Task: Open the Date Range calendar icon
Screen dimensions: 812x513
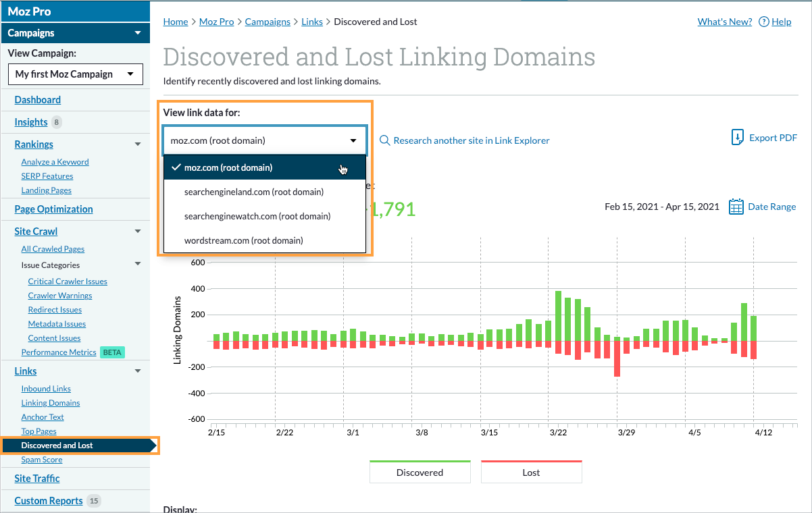Action: click(736, 207)
